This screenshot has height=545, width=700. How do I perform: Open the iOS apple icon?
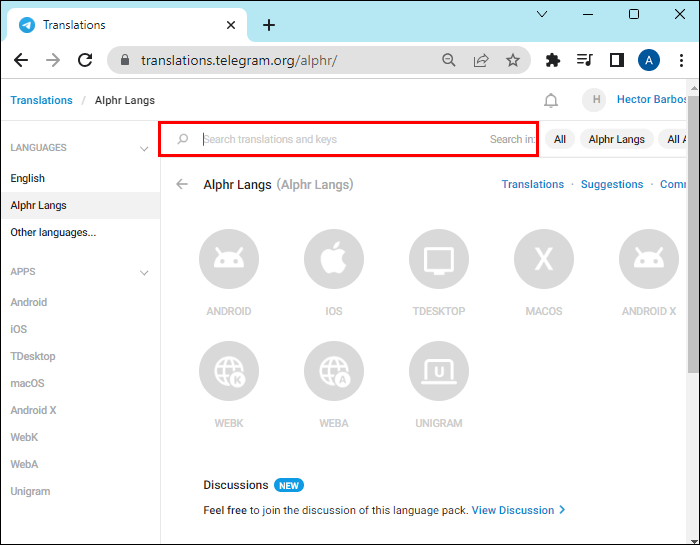(334, 259)
